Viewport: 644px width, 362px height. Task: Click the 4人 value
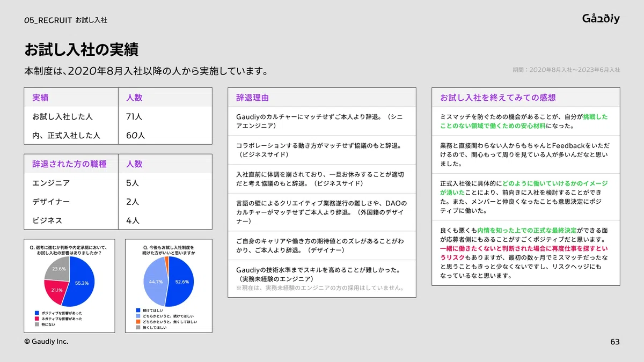pos(133,220)
